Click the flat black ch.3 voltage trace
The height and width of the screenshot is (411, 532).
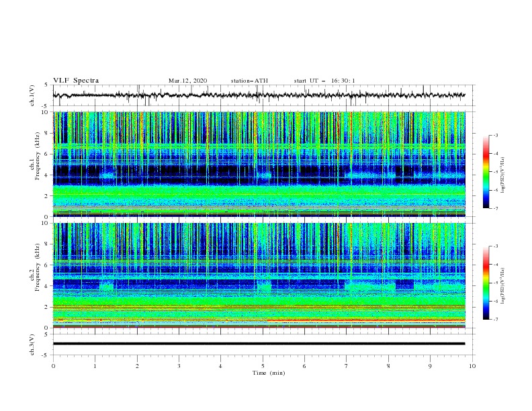259,344
